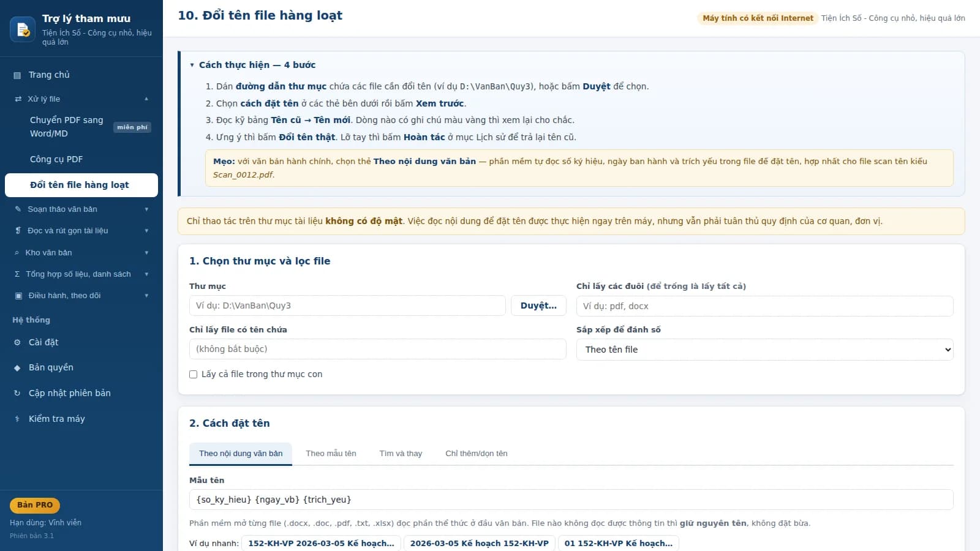Click the Mẫu tên template input
The height and width of the screenshot is (551, 980).
pyautogui.click(x=571, y=500)
